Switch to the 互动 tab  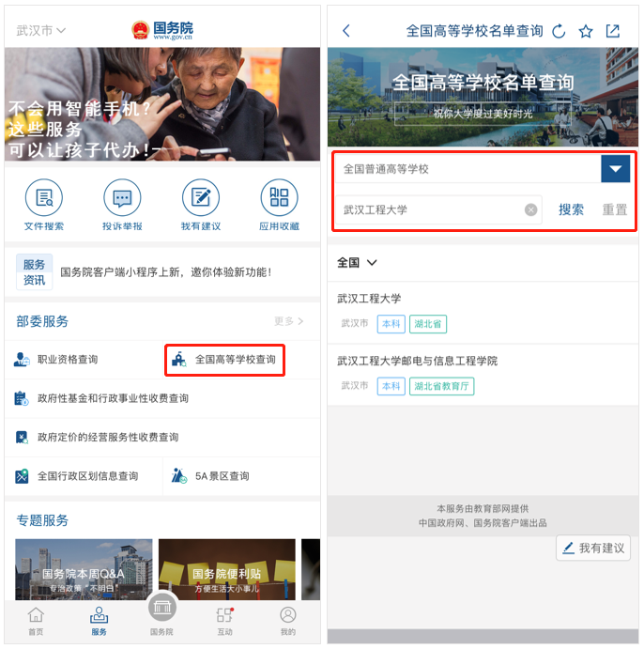tap(225, 621)
